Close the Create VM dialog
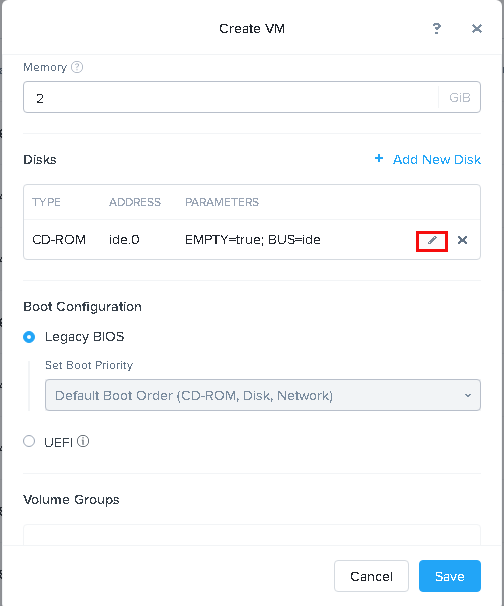Viewport: 504px width, 606px height. pyautogui.click(x=477, y=29)
